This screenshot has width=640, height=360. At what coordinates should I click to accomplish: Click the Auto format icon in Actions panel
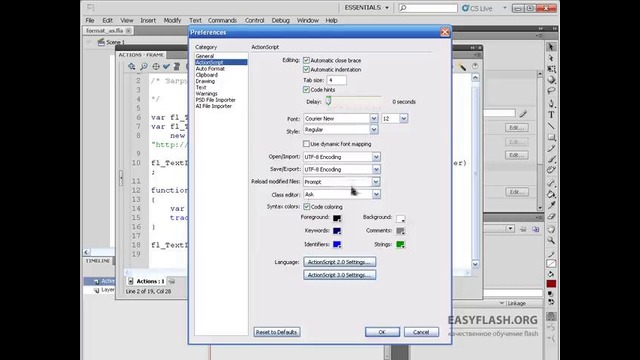point(177,66)
